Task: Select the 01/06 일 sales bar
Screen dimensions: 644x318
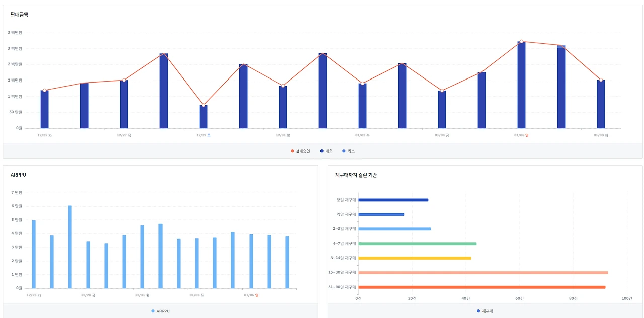Action: pos(521,85)
